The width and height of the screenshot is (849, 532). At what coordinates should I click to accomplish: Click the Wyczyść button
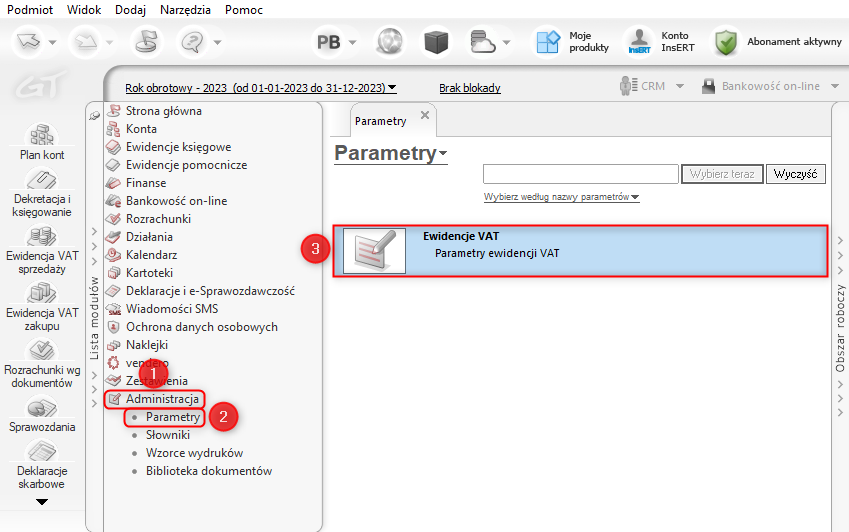coord(795,174)
